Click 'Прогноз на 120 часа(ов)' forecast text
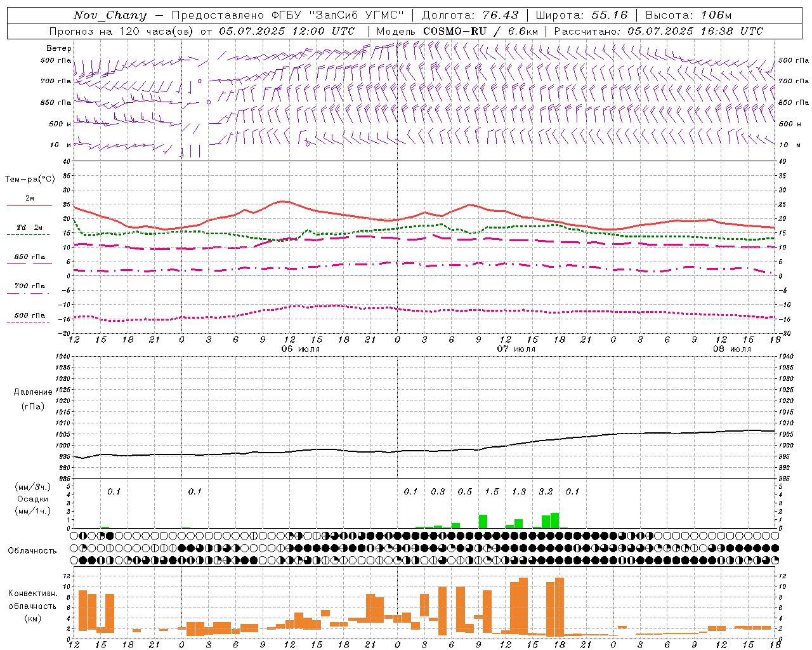This screenshot has height=650, width=812. tap(122, 31)
